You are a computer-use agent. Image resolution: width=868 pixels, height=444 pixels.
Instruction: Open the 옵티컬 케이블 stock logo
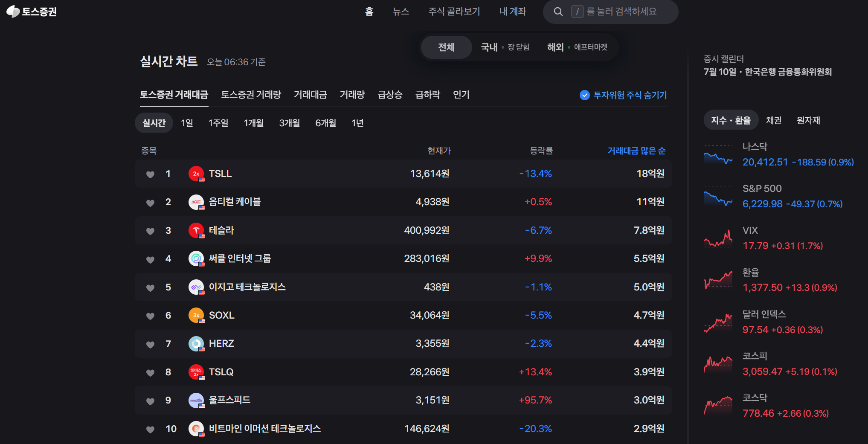click(196, 202)
